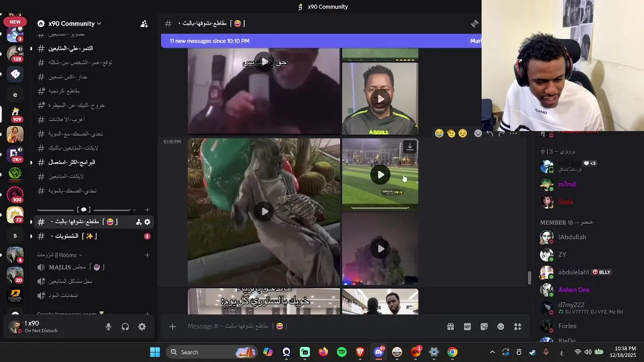This screenshot has height=362, width=644.
Task: Toggle deafen headphones in the ! x90 user panel
Action: pyautogui.click(x=125, y=327)
